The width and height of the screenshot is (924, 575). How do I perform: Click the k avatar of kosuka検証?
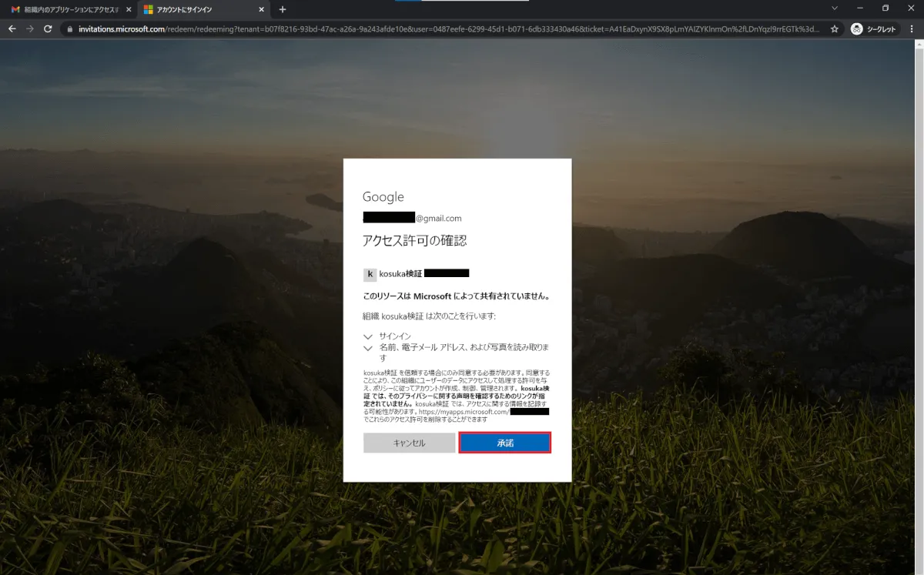(370, 274)
